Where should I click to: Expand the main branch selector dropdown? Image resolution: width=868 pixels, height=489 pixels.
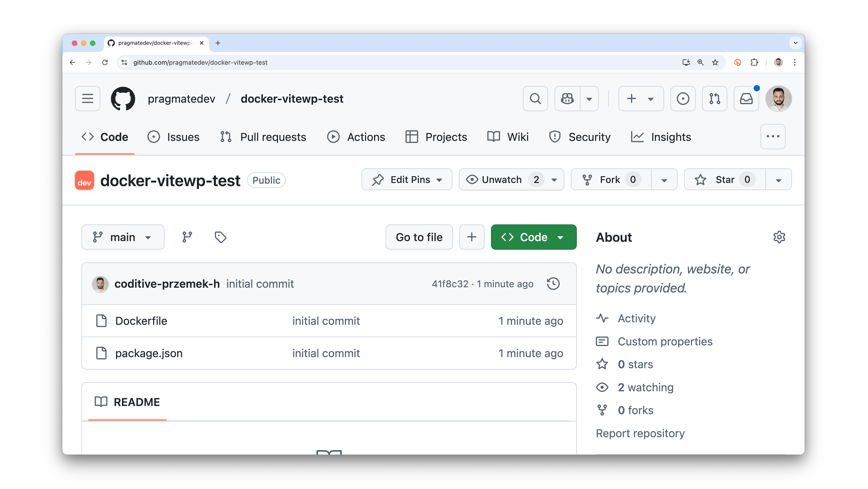point(123,237)
